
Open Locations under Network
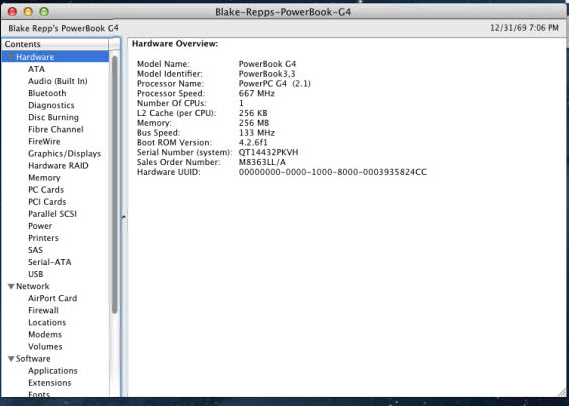point(47,322)
